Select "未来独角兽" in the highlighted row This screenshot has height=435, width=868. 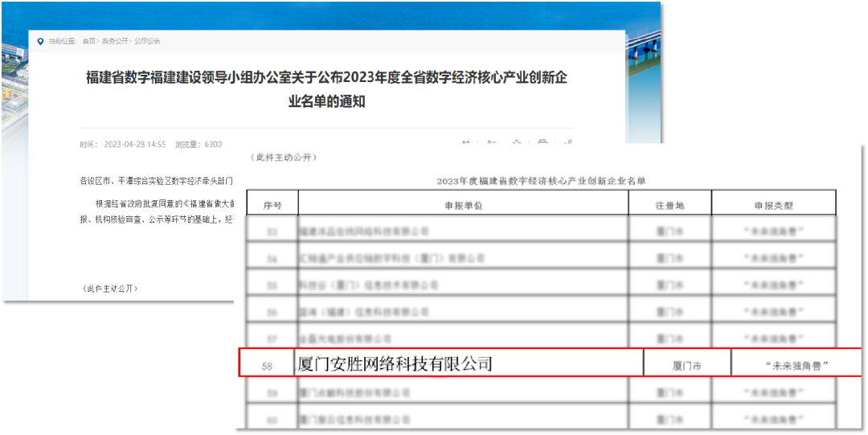[796, 366]
